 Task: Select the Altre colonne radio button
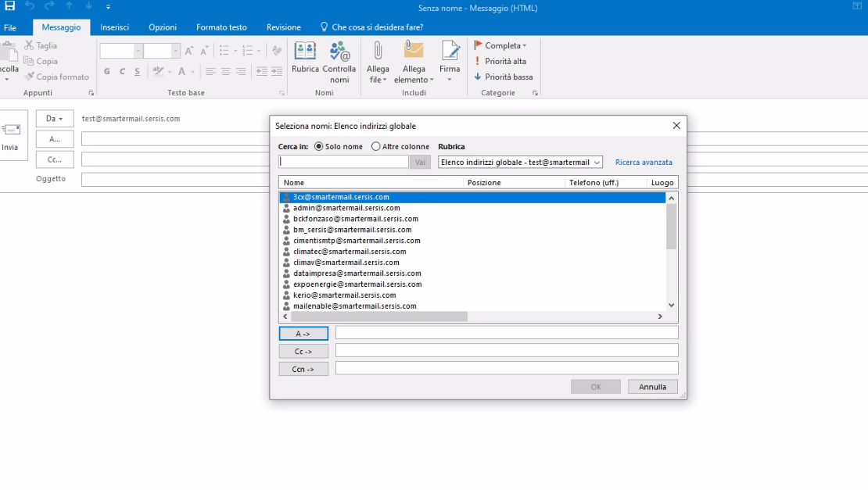tap(376, 146)
